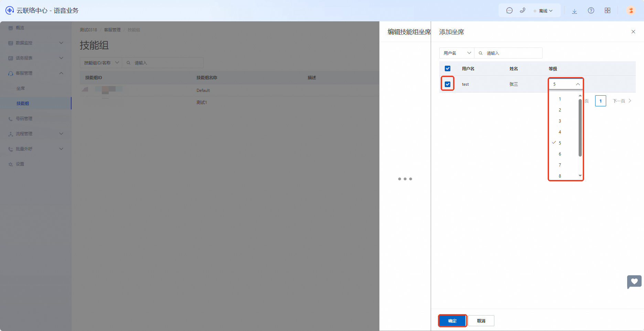644x331 pixels.
Task: Click the 姓名 column header
Action: [514, 69]
